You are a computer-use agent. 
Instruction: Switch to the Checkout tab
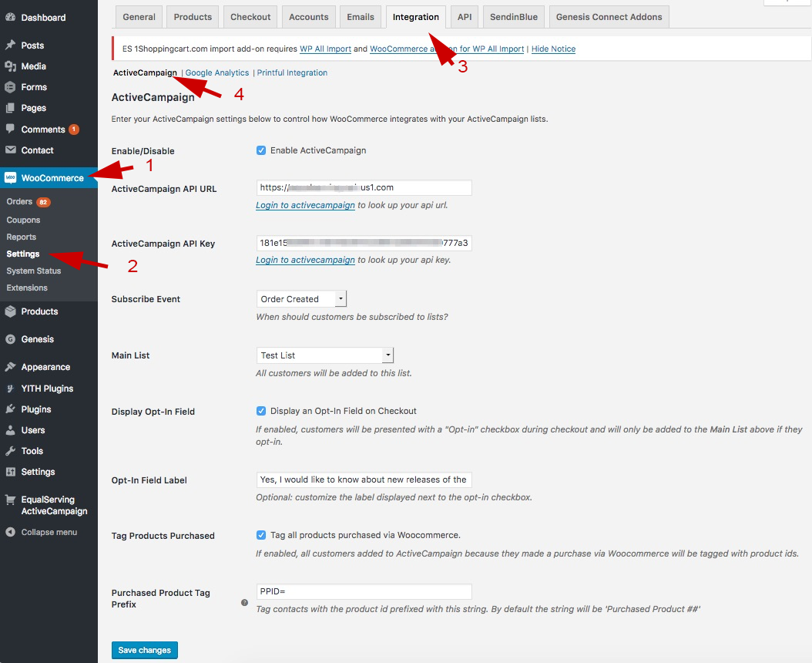(250, 17)
